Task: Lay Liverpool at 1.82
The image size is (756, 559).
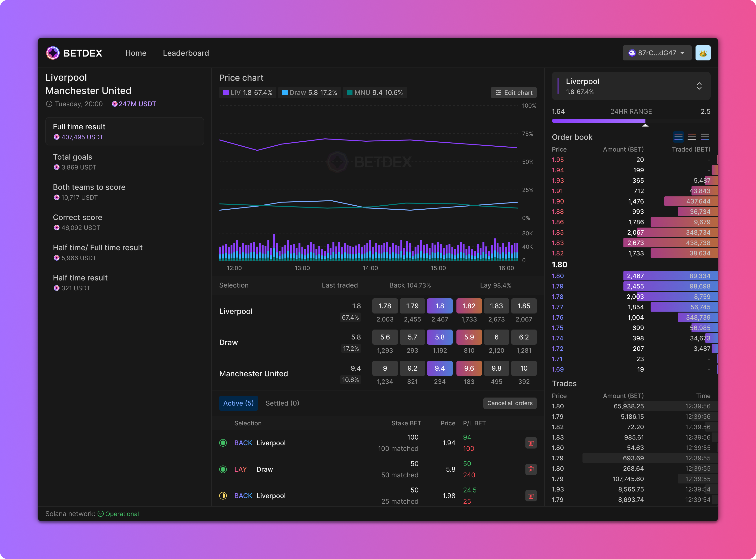Action: 469,306
